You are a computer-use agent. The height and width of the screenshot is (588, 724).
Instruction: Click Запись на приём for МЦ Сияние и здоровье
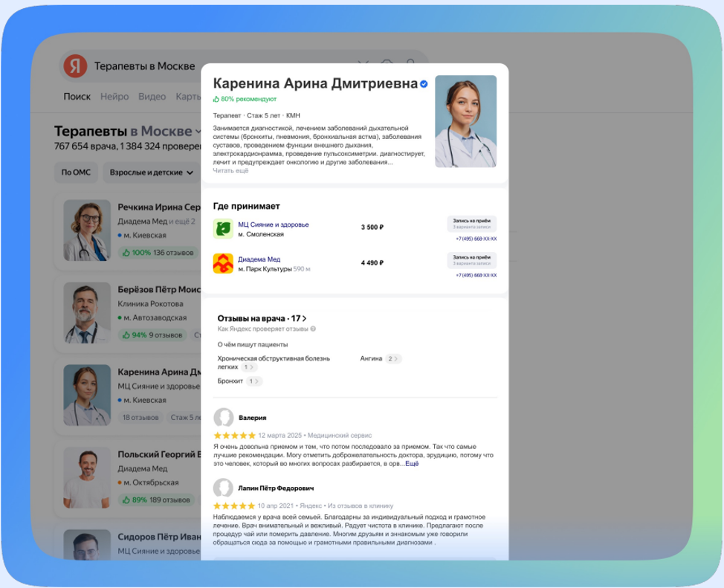tap(471, 224)
